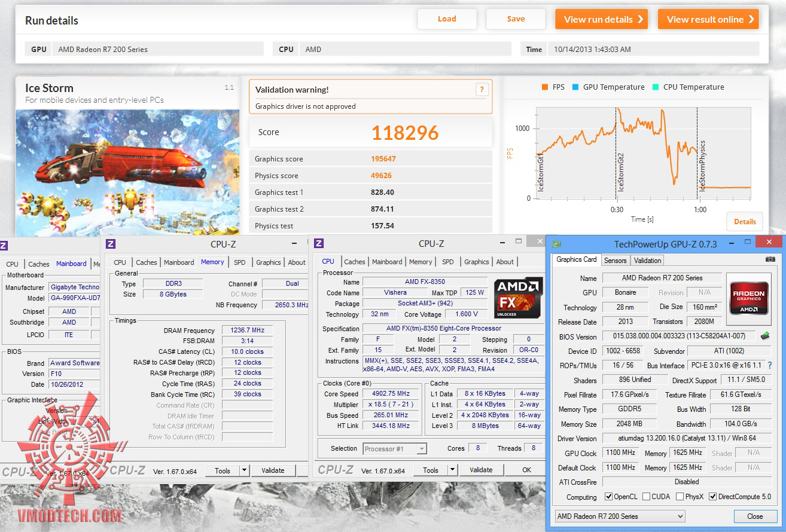
Task: Select the Memory tab in the Memory CPU-Z window
Action: click(x=212, y=262)
